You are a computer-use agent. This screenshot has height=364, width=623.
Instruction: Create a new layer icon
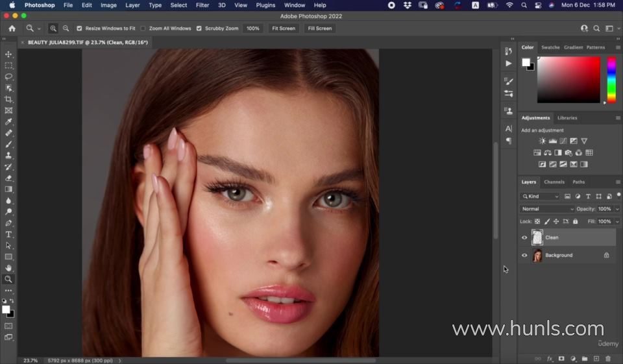[x=596, y=358]
